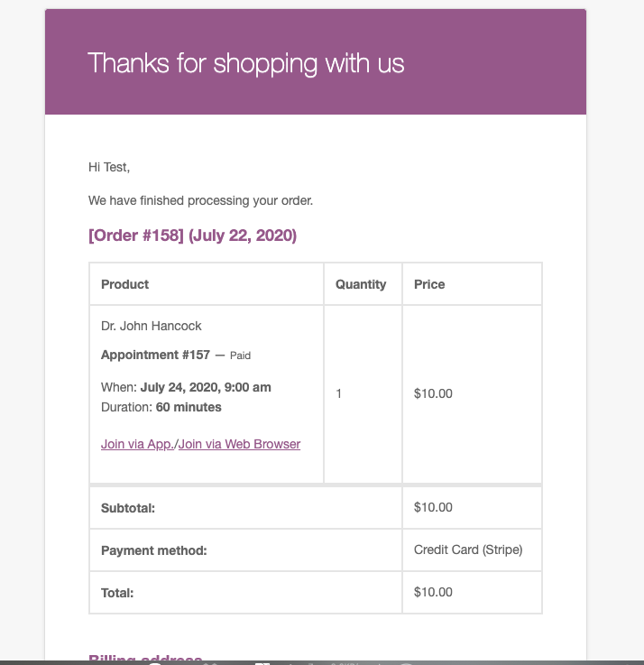Click the Payment method label

pos(154,550)
